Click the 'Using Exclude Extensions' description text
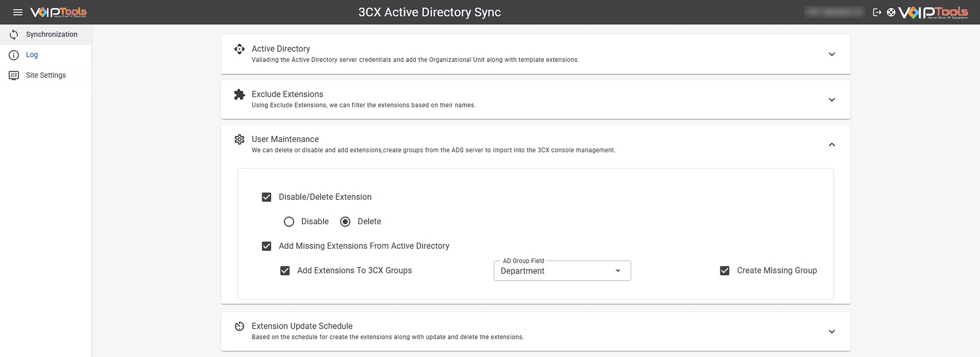The height and width of the screenshot is (357, 980). coord(364,105)
